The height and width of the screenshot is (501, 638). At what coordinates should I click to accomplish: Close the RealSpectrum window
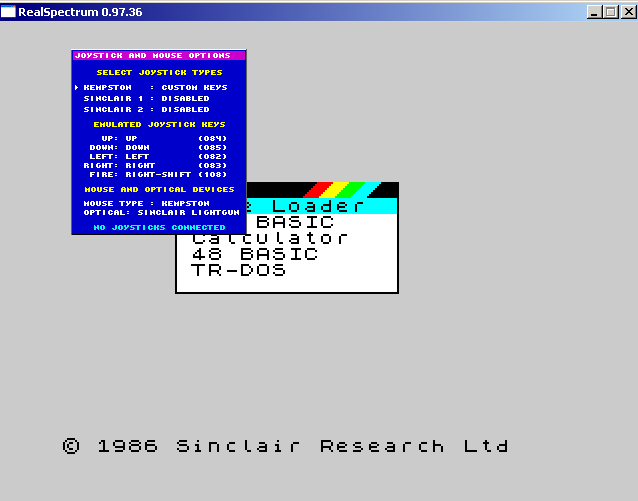[628, 12]
